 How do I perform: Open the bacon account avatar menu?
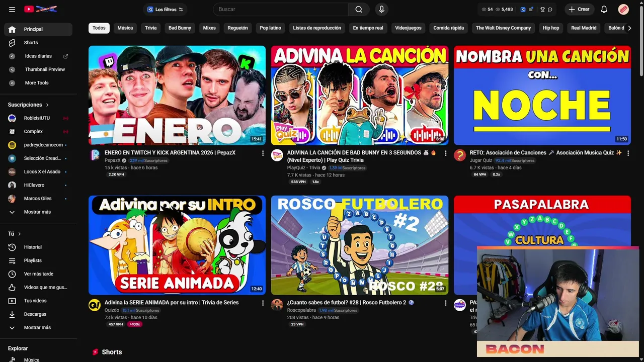click(x=623, y=9)
